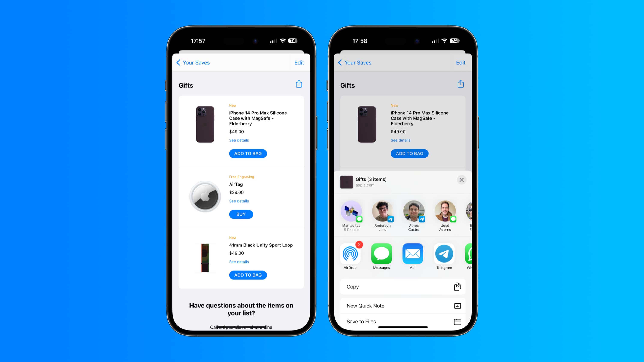Screen dimensions: 644x362
Task: Tap BUY button for AirTag
Action: (241, 214)
